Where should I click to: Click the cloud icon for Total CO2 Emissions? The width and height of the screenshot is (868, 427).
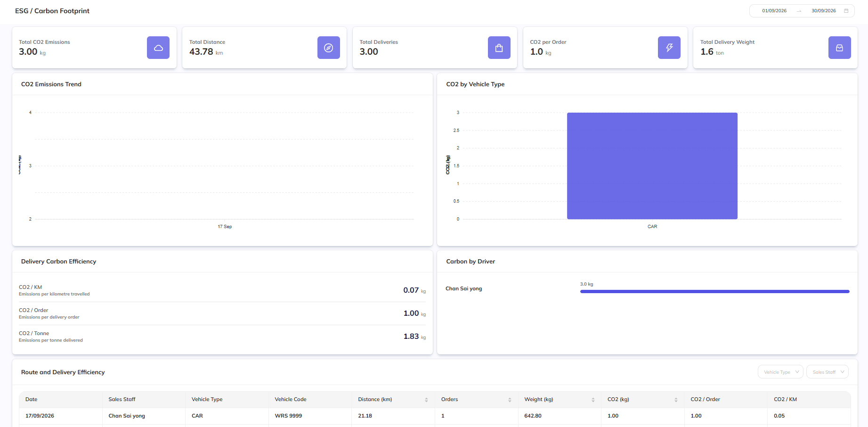coord(158,48)
